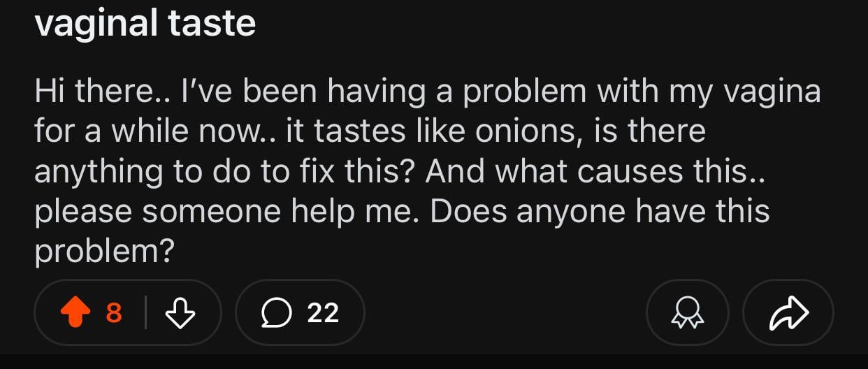Downvote the post with the down arrow
Viewport: 868px width, 369px height.
tap(180, 312)
